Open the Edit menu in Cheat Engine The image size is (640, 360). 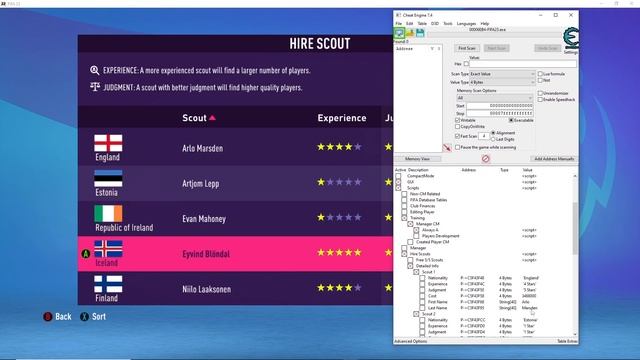[409, 24]
